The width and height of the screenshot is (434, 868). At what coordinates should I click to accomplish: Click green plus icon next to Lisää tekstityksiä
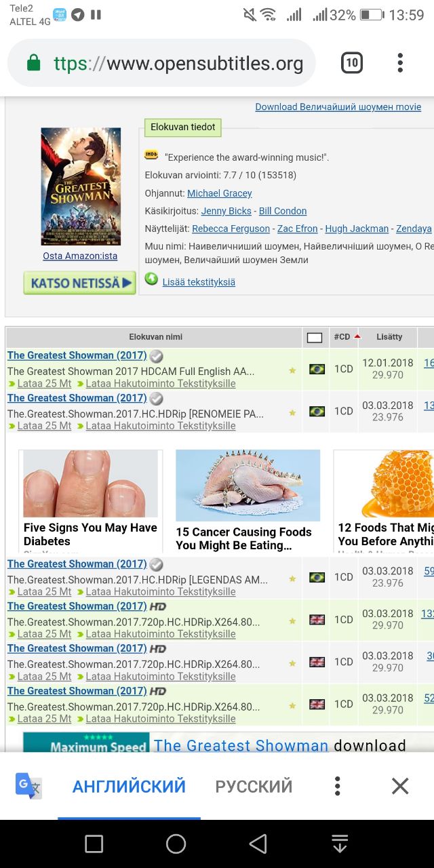coord(151,279)
